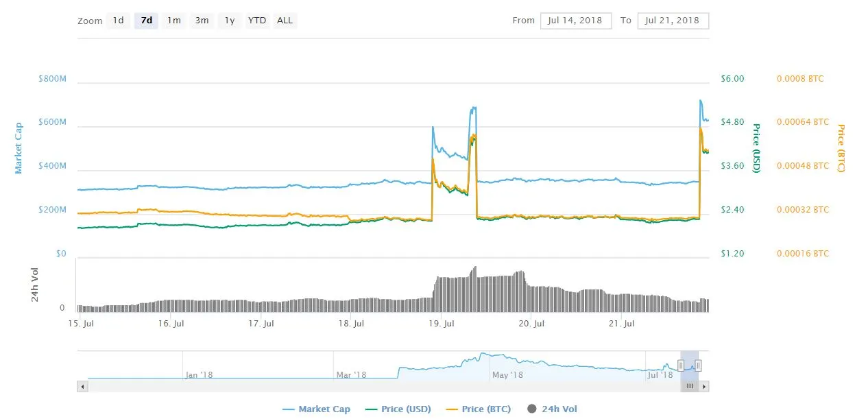Select the 7d zoom range
The width and height of the screenshot is (868, 419).
tap(146, 21)
